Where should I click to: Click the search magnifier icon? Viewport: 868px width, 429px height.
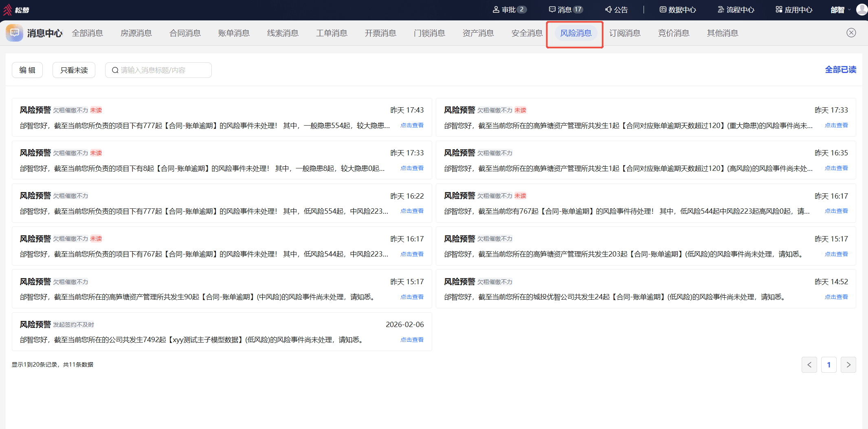[115, 70]
